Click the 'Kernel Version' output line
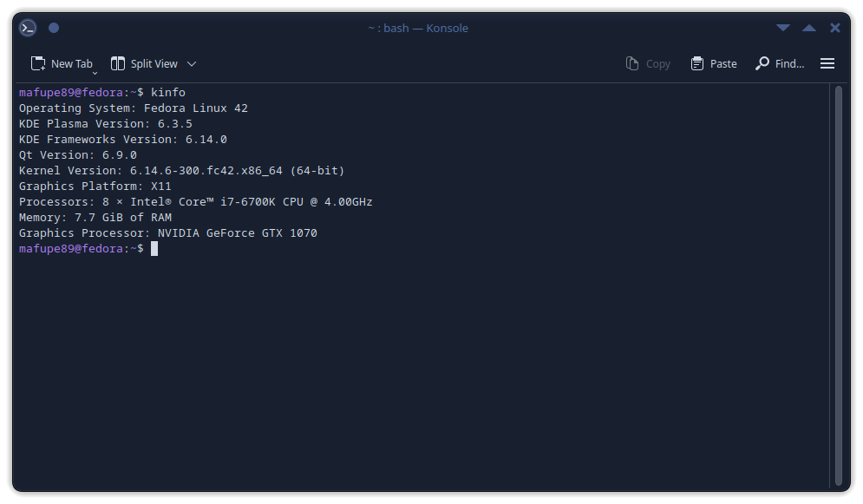The image size is (863, 504). click(x=181, y=171)
